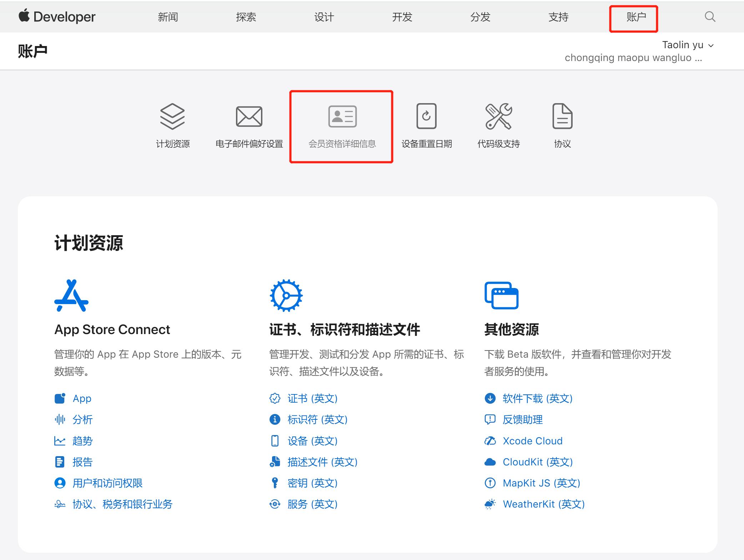744x560 pixels.
Task: Expand the Taolin yu account dropdown
Action: pyautogui.click(x=687, y=45)
